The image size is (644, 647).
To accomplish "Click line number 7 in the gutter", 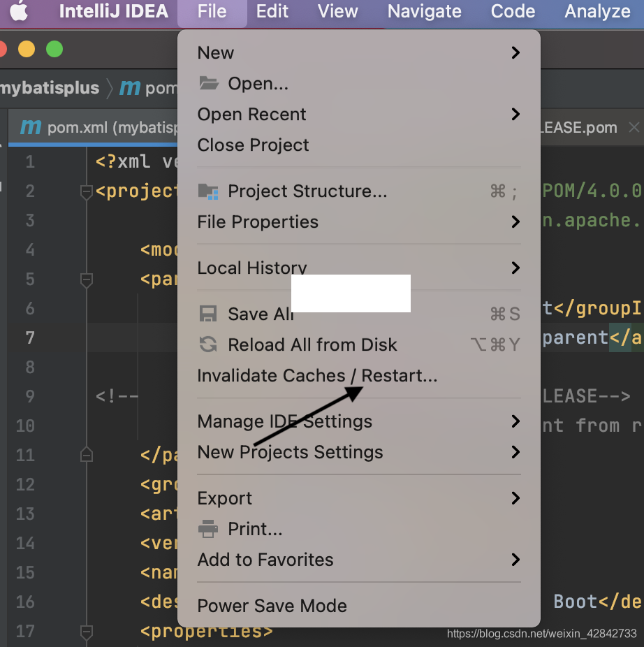I will pos(30,338).
